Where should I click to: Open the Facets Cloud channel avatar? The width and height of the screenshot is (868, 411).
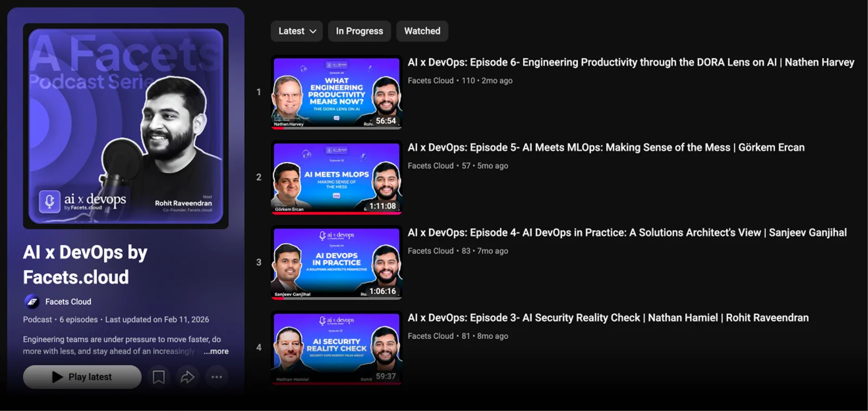31,301
